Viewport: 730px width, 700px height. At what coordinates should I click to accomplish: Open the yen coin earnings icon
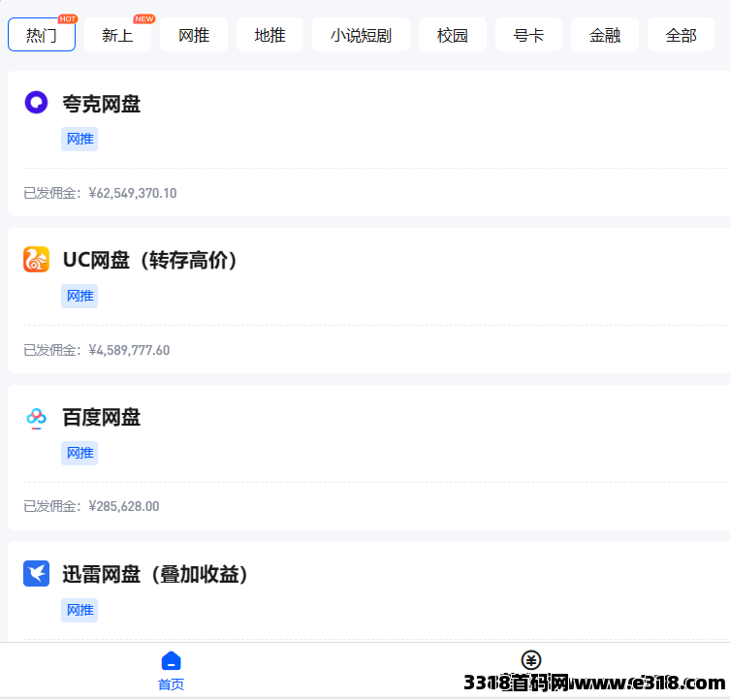pyautogui.click(x=531, y=660)
